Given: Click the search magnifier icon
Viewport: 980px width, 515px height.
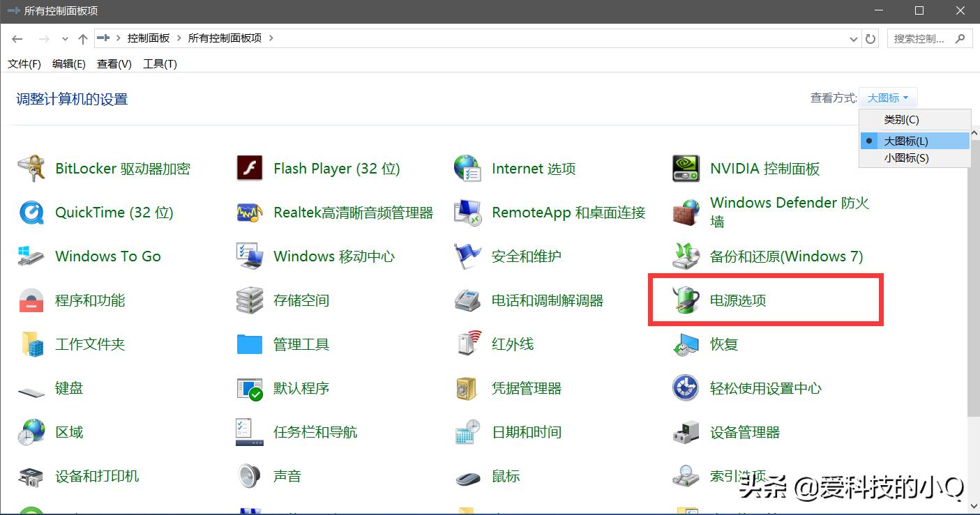Looking at the screenshot, I should (961, 39).
